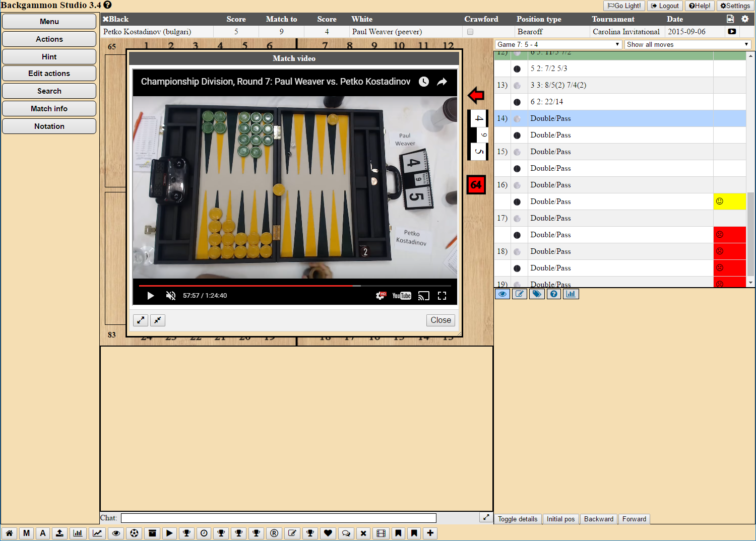Image resolution: width=756 pixels, height=541 pixels.
Task: Open YouTube player settings gear
Action: click(381, 296)
